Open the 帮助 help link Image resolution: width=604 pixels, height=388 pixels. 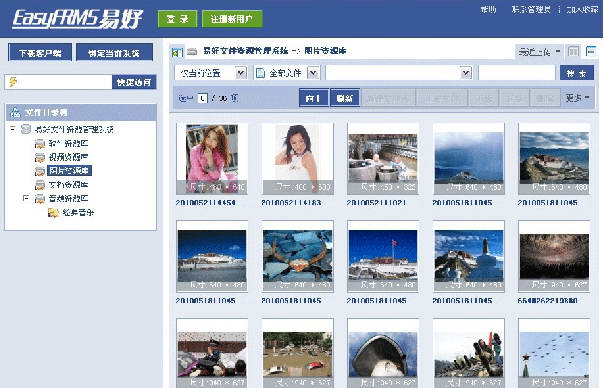[488, 9]
